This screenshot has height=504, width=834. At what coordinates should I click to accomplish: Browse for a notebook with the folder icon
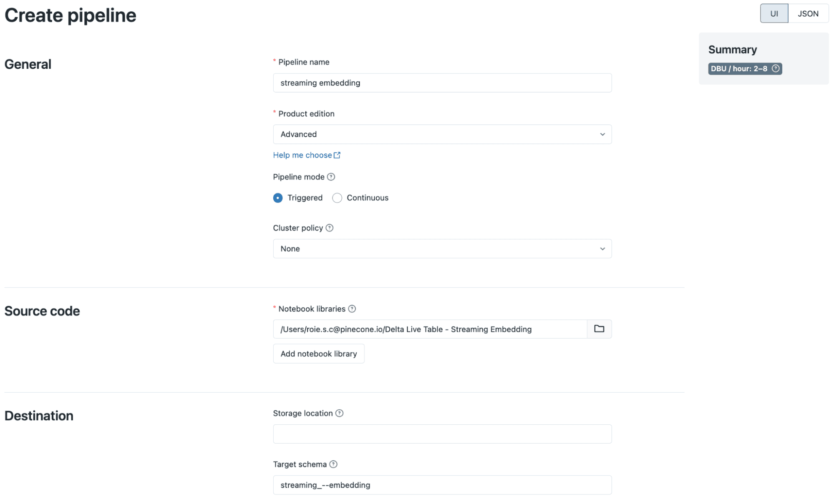599,329
